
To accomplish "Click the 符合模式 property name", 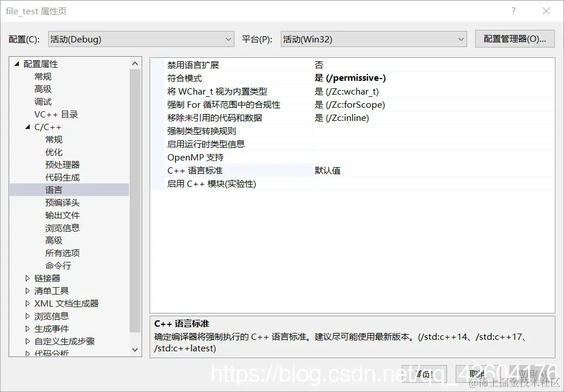I will point(185,78).
